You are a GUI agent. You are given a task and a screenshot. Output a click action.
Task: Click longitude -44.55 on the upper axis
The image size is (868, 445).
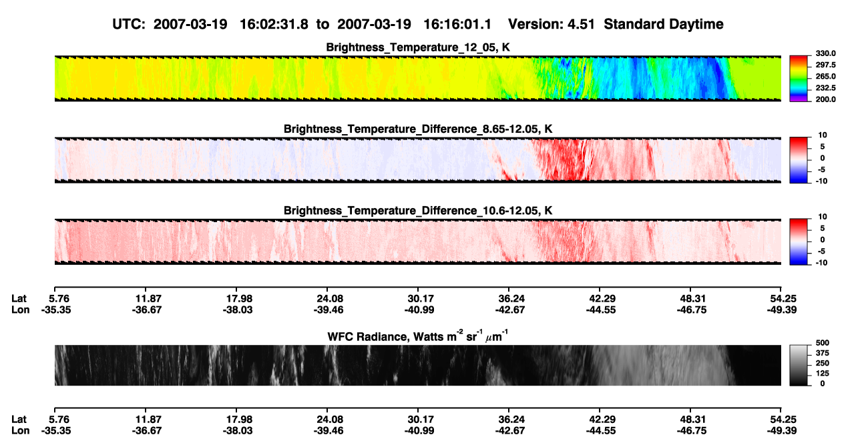(600, 310)
